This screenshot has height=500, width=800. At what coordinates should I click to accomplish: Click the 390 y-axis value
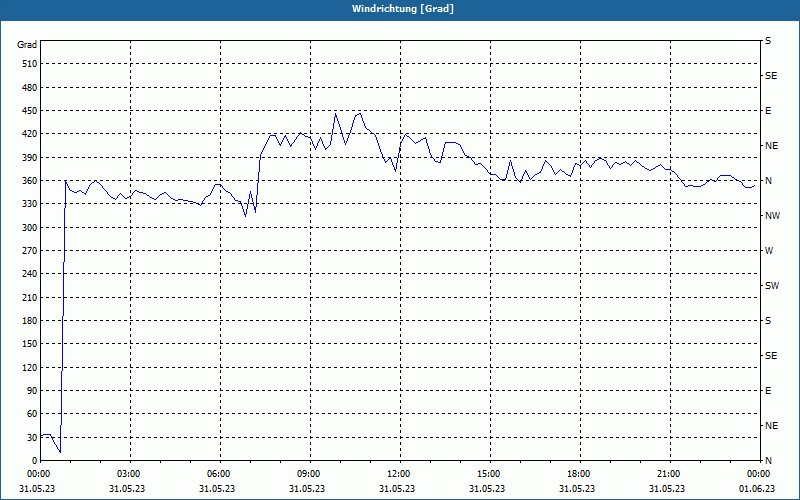click(x=30, y=157)
